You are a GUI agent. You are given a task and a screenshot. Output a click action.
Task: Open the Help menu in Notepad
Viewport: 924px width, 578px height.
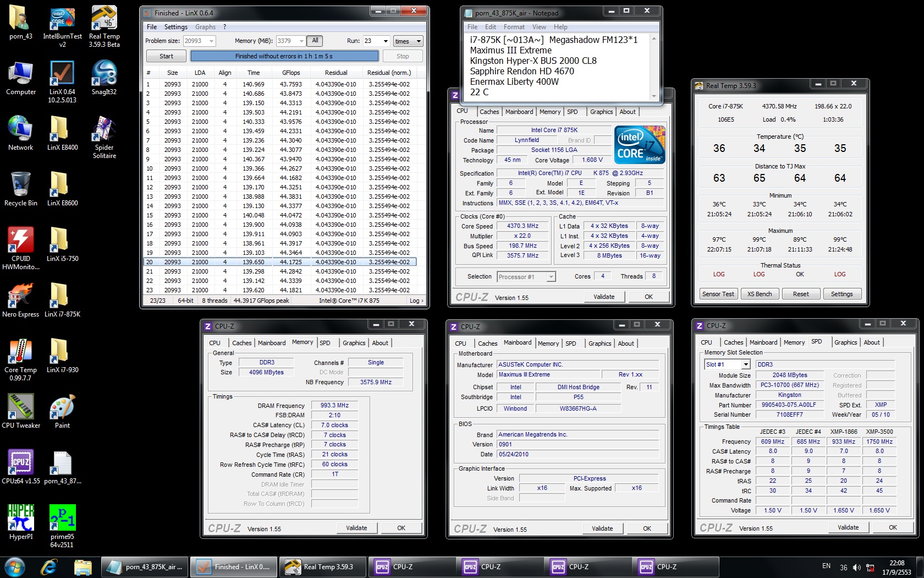(x=560, y=27)
